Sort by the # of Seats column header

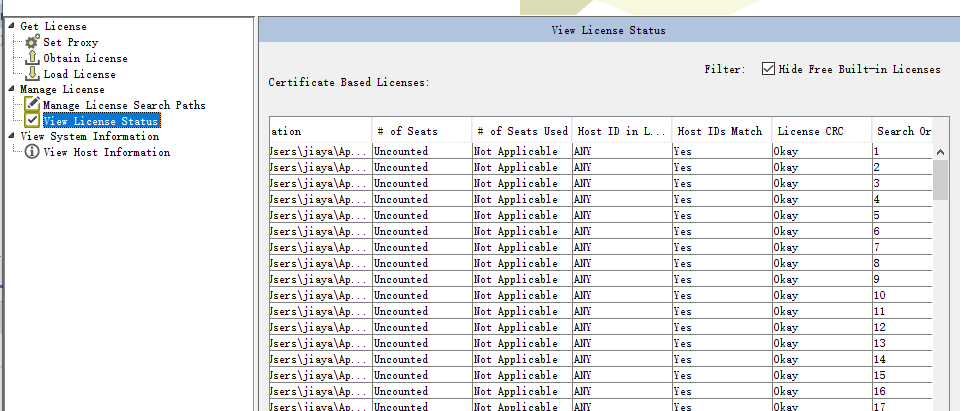pyautogui.click(x=422, y=131)
